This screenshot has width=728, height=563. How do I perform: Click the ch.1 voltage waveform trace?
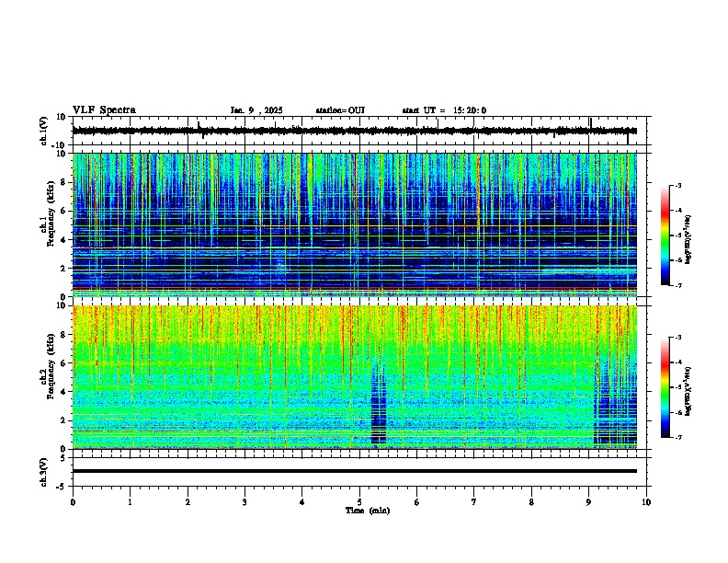(354, 131)
